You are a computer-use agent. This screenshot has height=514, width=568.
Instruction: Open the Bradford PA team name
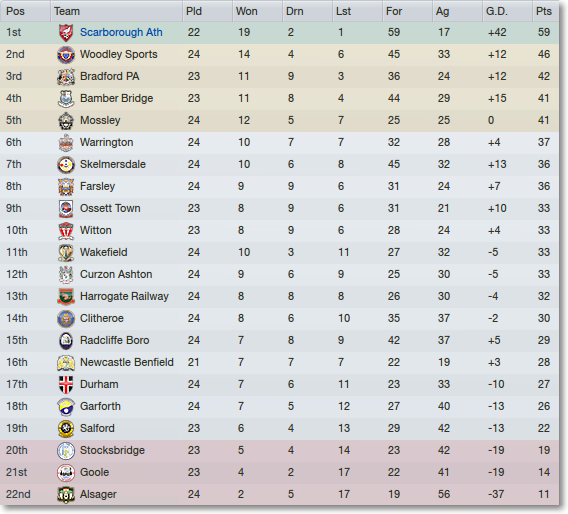pyautogui.click(x=109, y=76)
